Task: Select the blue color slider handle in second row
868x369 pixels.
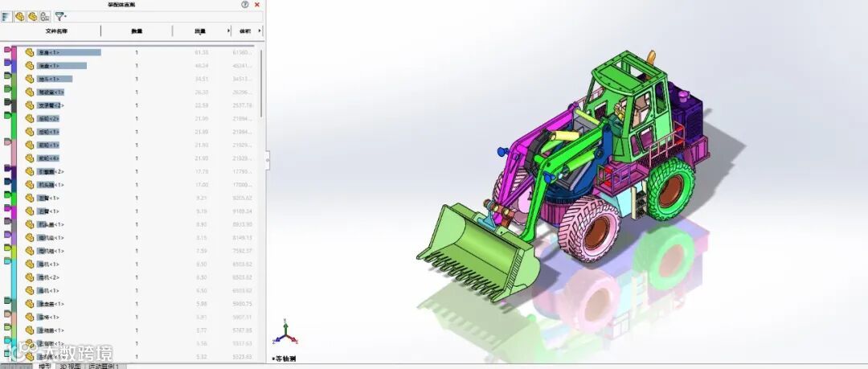Action: [8, 63]
